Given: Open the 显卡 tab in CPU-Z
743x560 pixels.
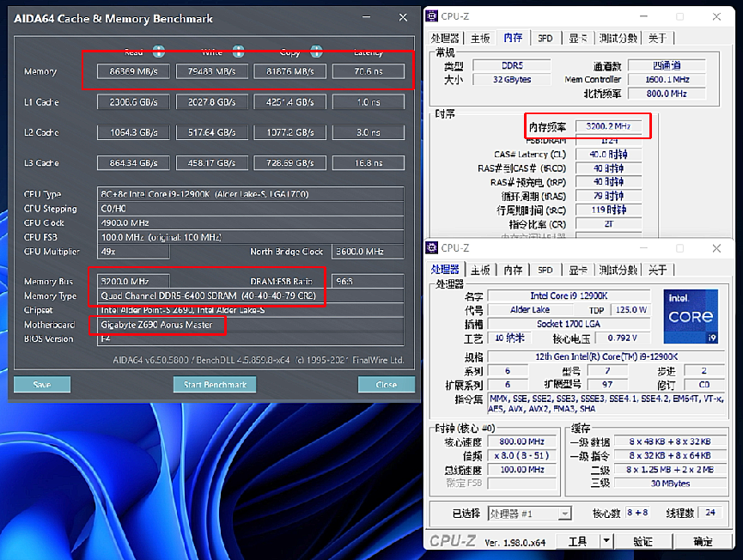Looking at the screenshot, I should (x=577, y=269).
